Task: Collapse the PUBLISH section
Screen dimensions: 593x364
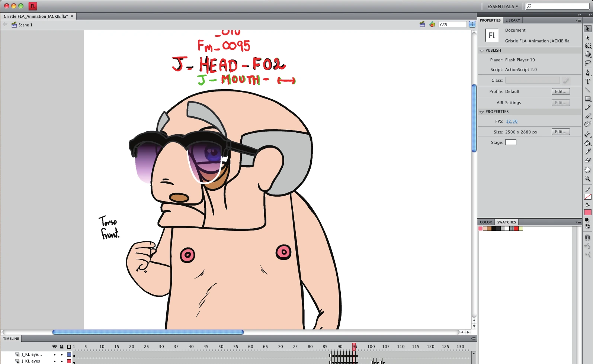Action: [x=482, y=50]
